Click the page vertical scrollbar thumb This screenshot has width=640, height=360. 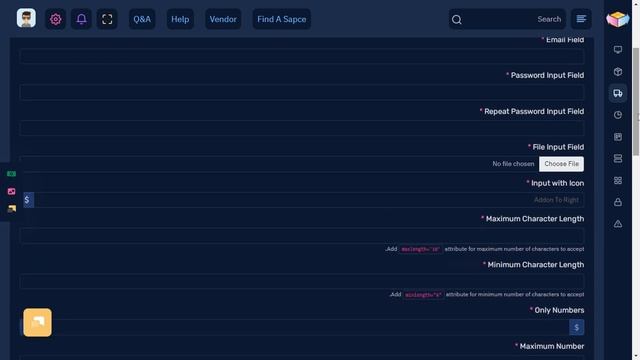636,101
